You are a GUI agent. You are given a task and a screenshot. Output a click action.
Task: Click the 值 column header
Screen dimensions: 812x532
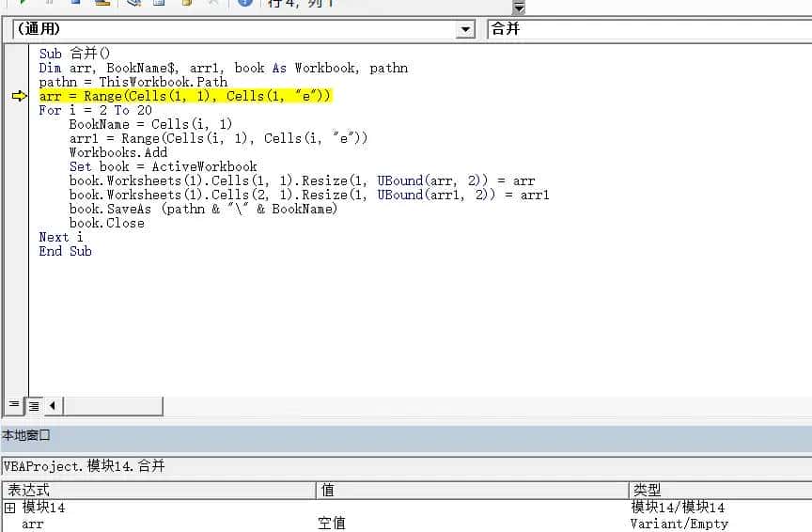(472, 490)
